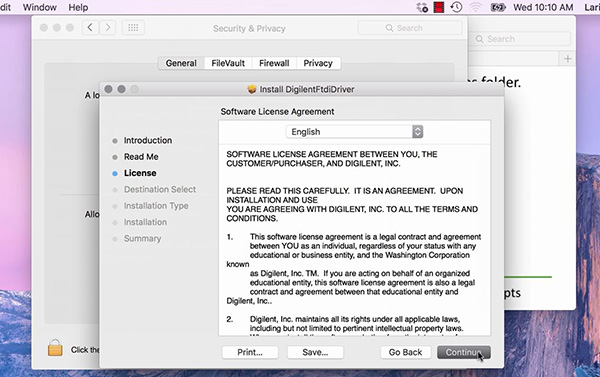This screenshot has width=600, height=377.
Task: Click the Print... button
Action: point(250,352)
